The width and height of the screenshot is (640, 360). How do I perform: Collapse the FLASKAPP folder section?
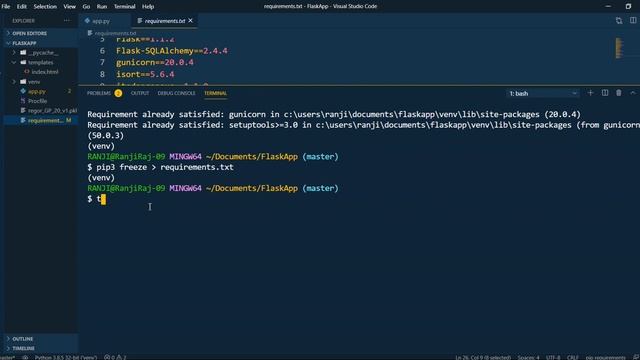(x=24, y=43)
